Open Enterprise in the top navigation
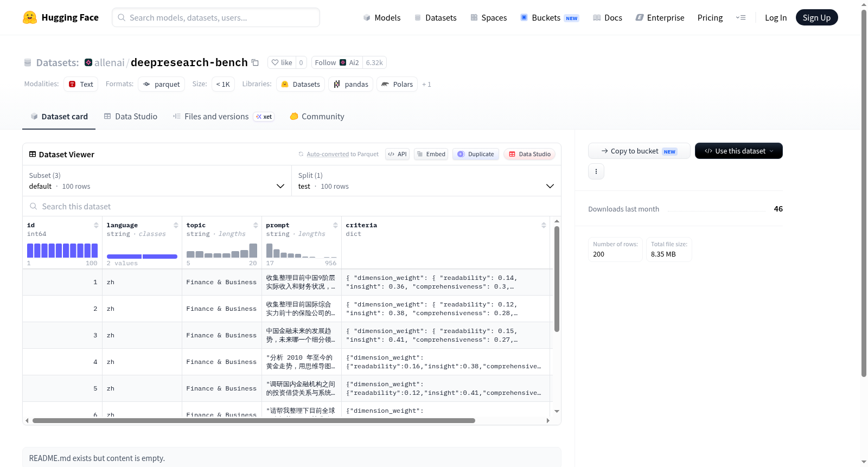The height and width of the screenshot is (467, 868). coord(660,17)
